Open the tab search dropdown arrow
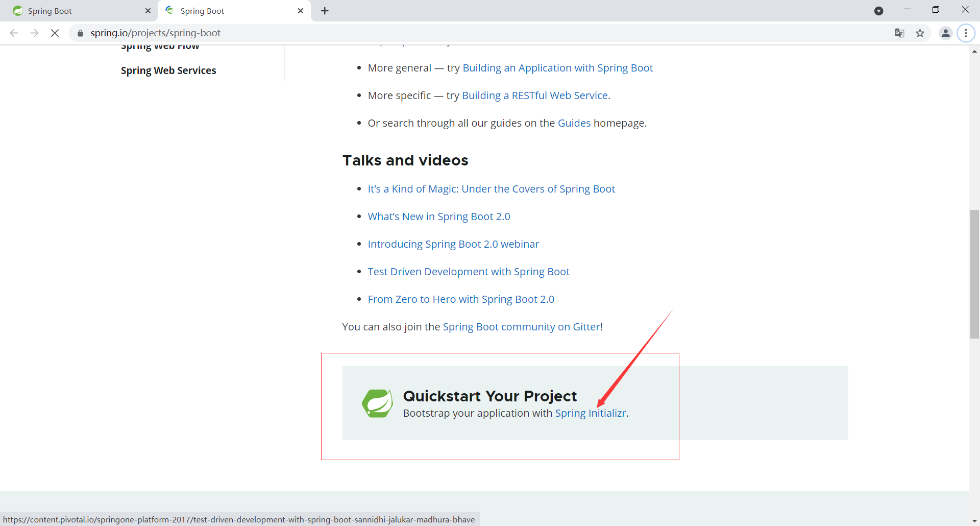 click(x=878, y=11)
